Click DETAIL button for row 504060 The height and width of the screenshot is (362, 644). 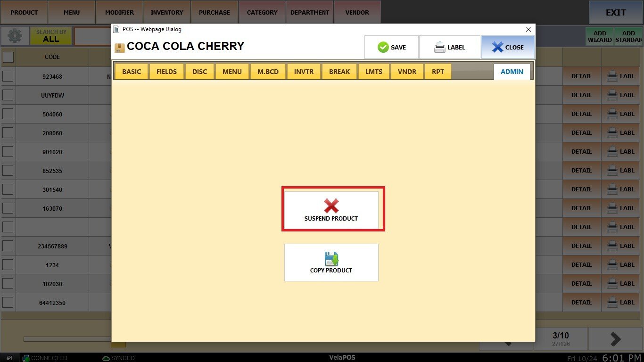(581, 114)
